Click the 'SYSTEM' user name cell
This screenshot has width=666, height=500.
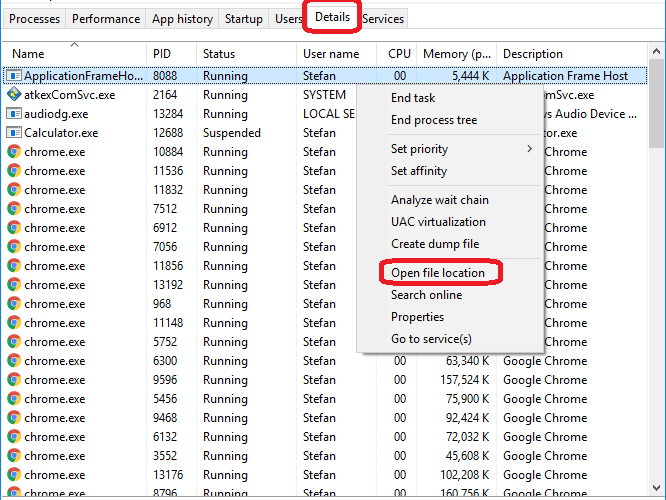[x=324, y=95]
